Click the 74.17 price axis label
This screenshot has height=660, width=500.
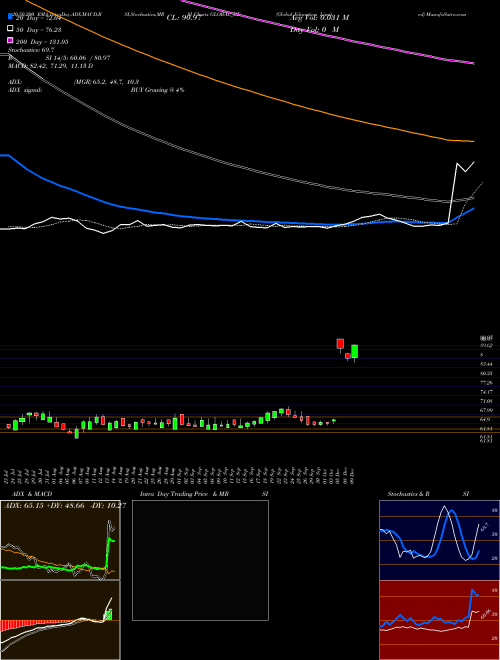click(486, 392)
